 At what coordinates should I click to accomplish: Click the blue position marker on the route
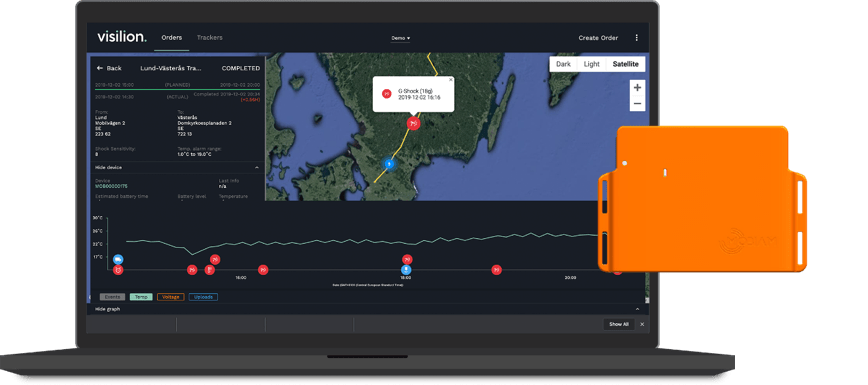coord(389,164)
